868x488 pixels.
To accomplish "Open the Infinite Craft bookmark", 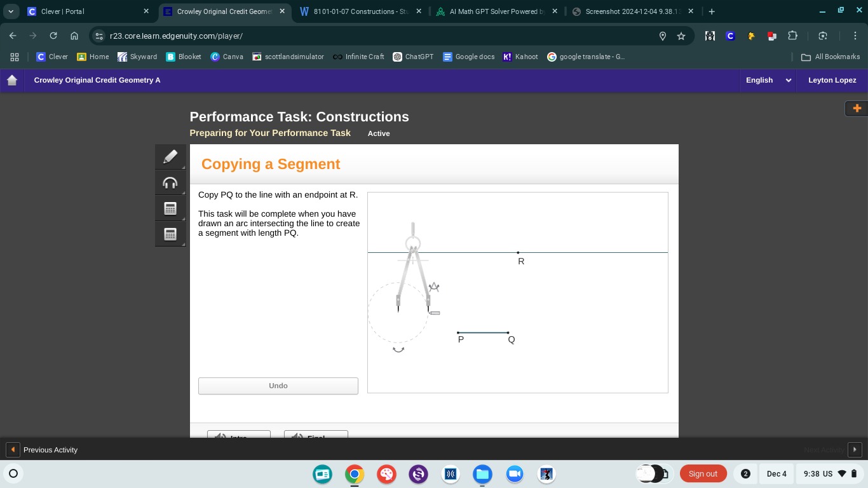I will [358, 57].
